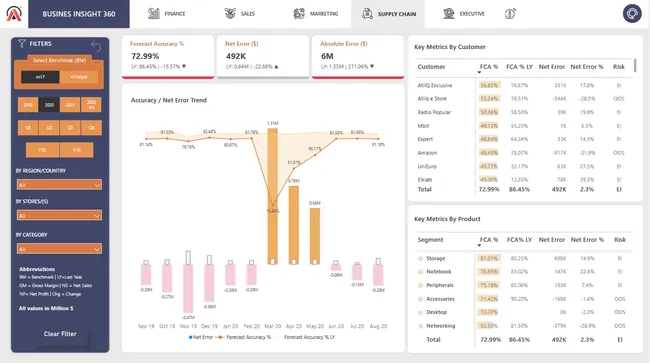Toggle quarter Q1 filter
This screenshot has width=650, height=363.
(x=28, y=128)
